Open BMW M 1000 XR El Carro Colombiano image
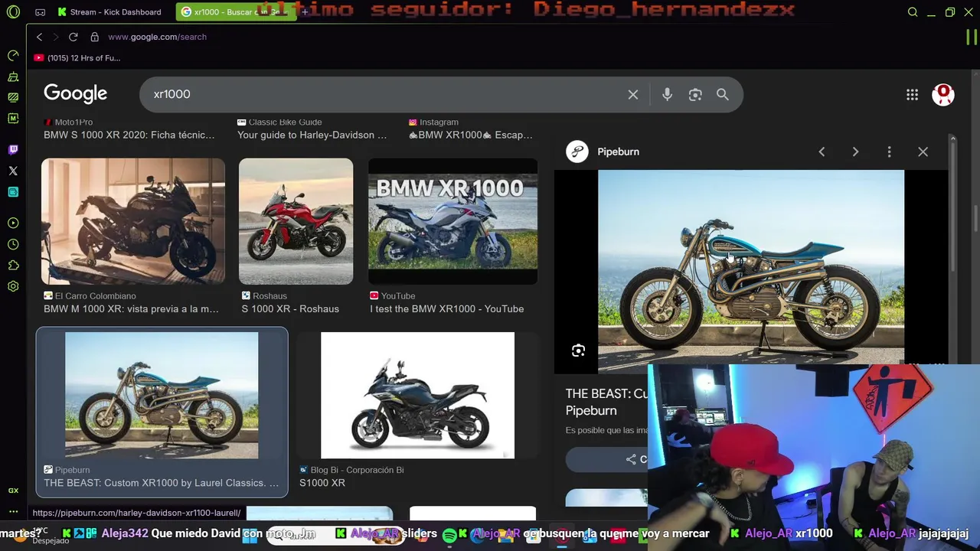 tap(133, 221)
